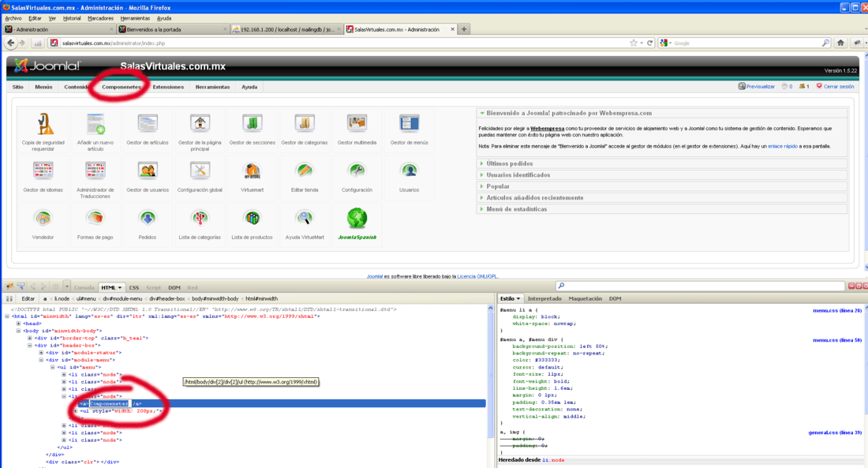868x468 pixels.
Task: Open the Configuración wrench icon
Action: pos(357,171)
